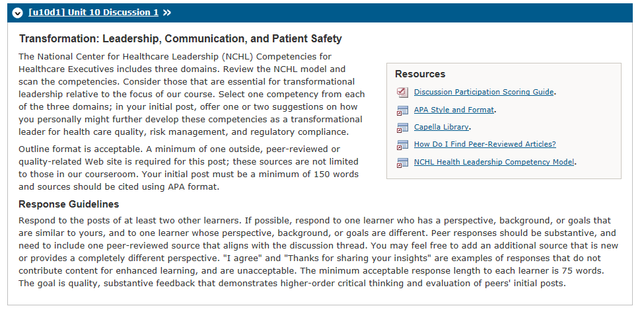Collapse the Unit 10 Discussion 1 section
This screenshot has height=310, width=644.
[x=17, y=13]
